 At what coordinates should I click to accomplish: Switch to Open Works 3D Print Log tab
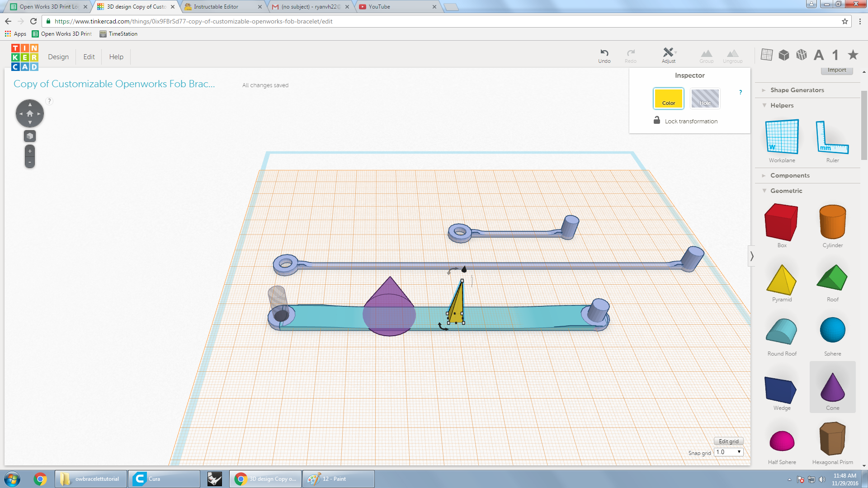pos(49,7)
